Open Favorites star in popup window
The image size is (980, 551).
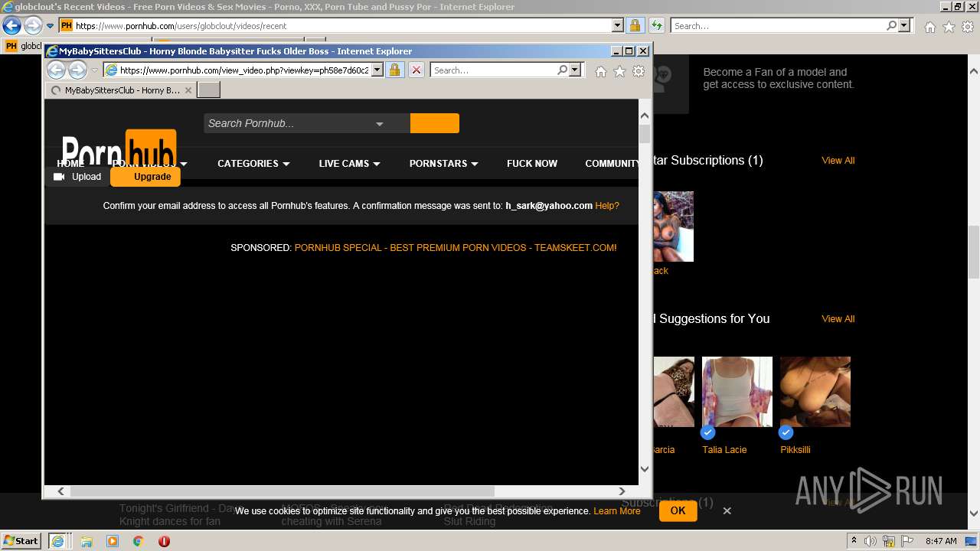[x=619, y=71]
